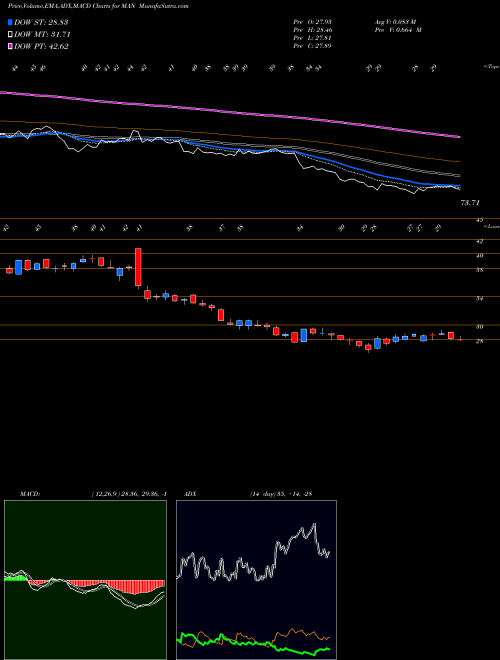Viewport: 500px width, 660px height.
Task: Click the ADX panel label
Action: 191,494
